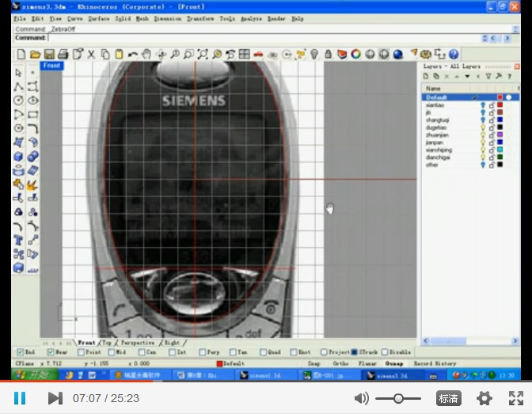Enable the Quad osnap checkbox
The image size is (532, 414).
click(263, 352)
